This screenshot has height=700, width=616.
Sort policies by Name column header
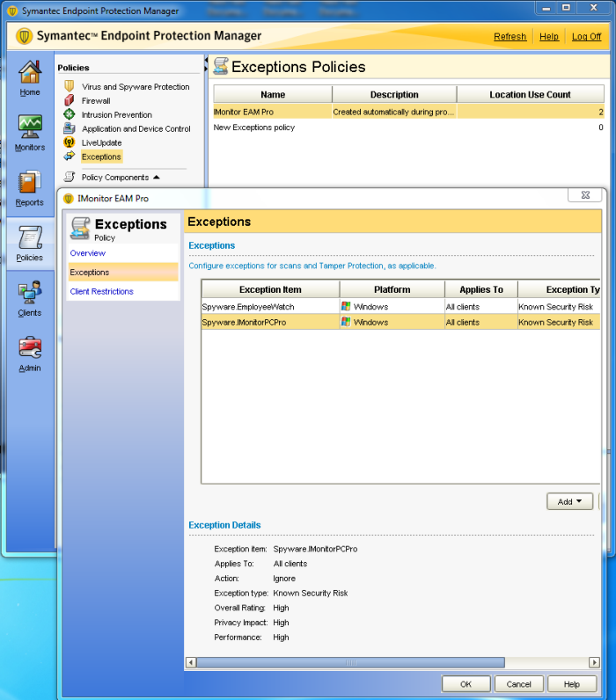point(273,94)
